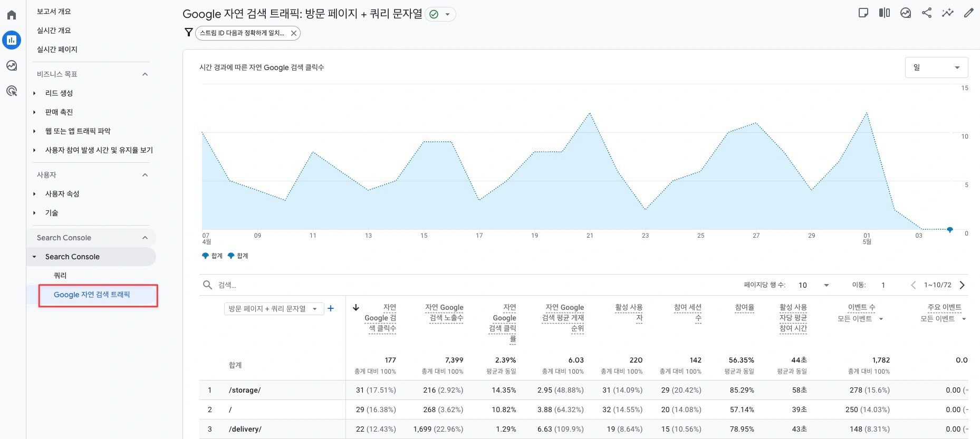Click the 177 total clicks value
Image resolution: width=980 pixels, height=439 pixels.
(390, 360)
